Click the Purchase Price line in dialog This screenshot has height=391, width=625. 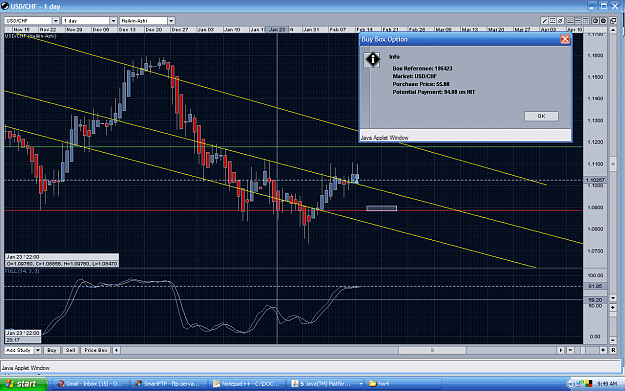pyautogui.click(x=421, y=84)
